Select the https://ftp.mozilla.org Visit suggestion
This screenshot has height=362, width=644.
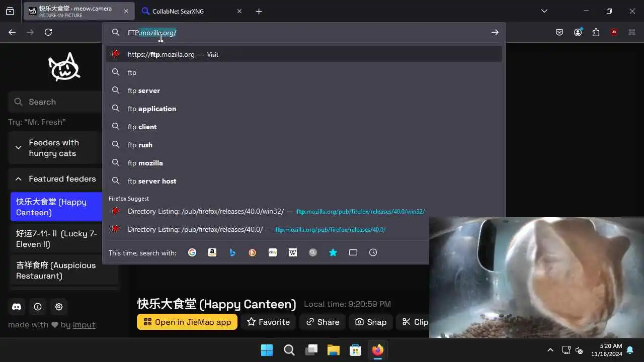pos(304,54)
